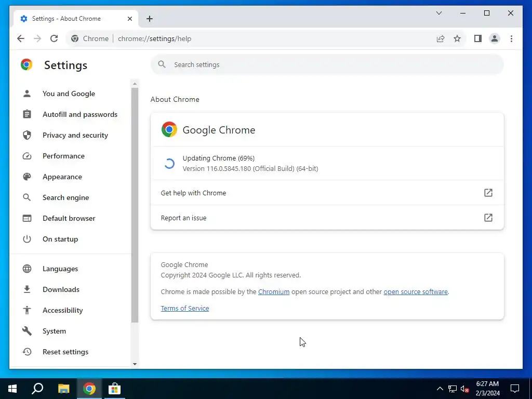Go to Privacy and security

click(x=75, y=135)
